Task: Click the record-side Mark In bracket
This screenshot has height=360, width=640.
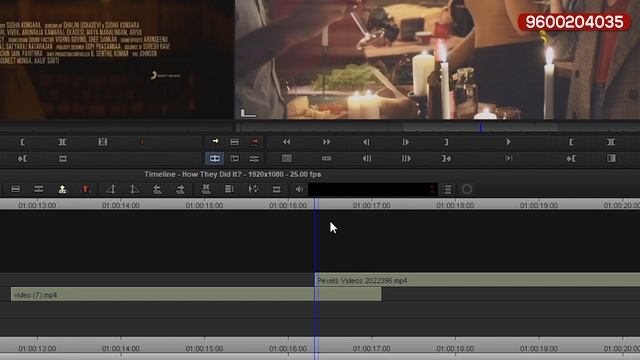Action: tap(571, 142)
